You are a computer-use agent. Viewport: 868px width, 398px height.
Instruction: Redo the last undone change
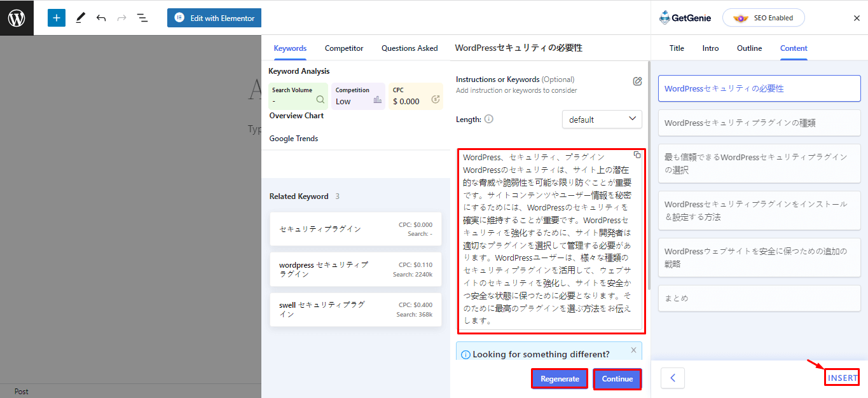[x=121, y=18]
